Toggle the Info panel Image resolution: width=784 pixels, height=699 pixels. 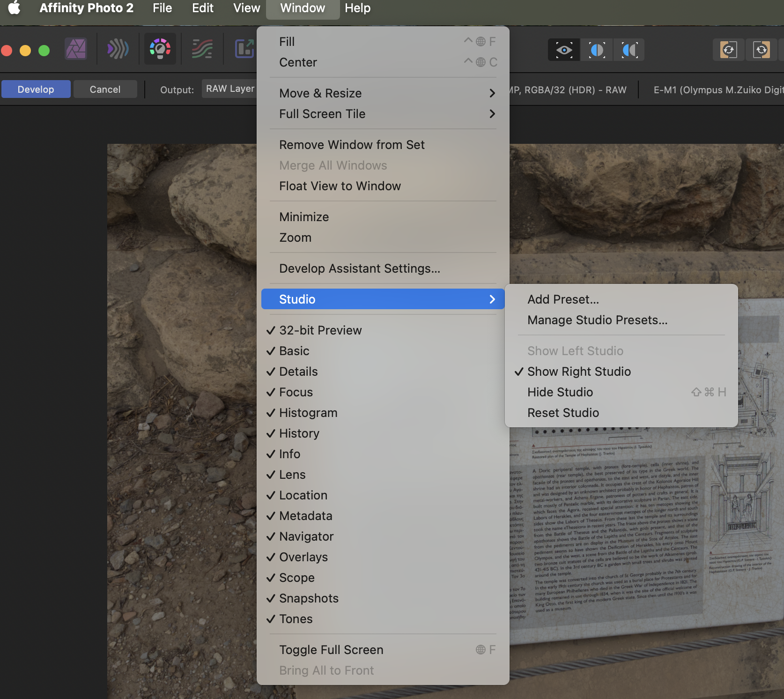pyautogui.click(x=383, y=454)
